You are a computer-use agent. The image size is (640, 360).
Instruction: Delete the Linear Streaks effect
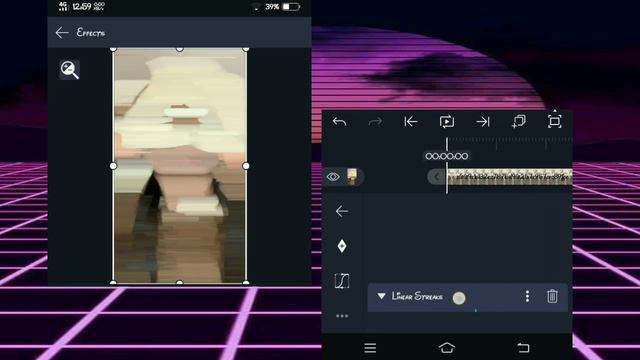click(552, 296)
